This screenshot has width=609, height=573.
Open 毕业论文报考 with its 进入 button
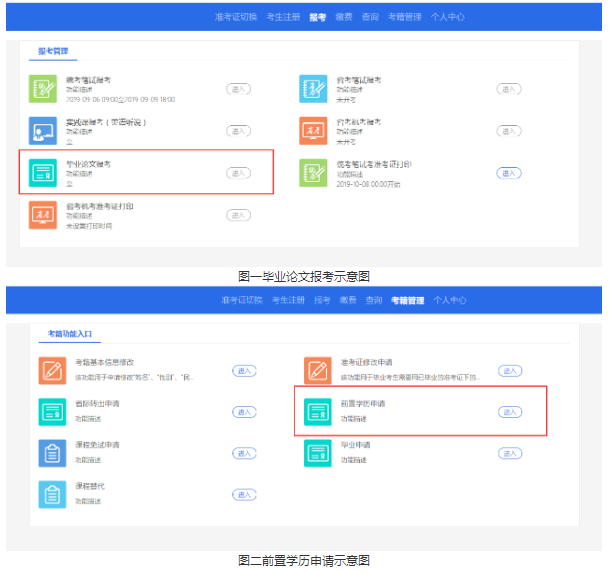238,173
